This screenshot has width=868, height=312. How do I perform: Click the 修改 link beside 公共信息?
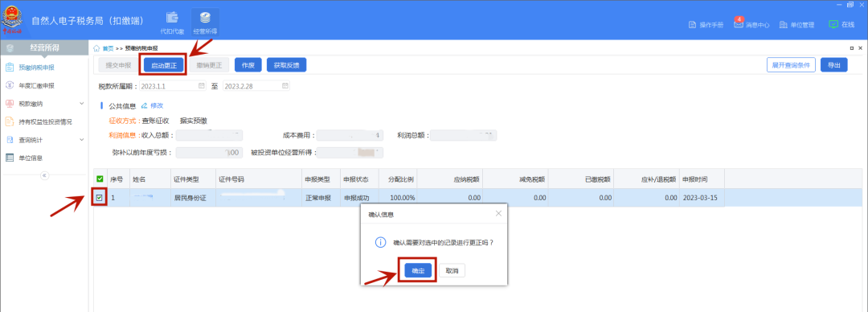[157, 105]
